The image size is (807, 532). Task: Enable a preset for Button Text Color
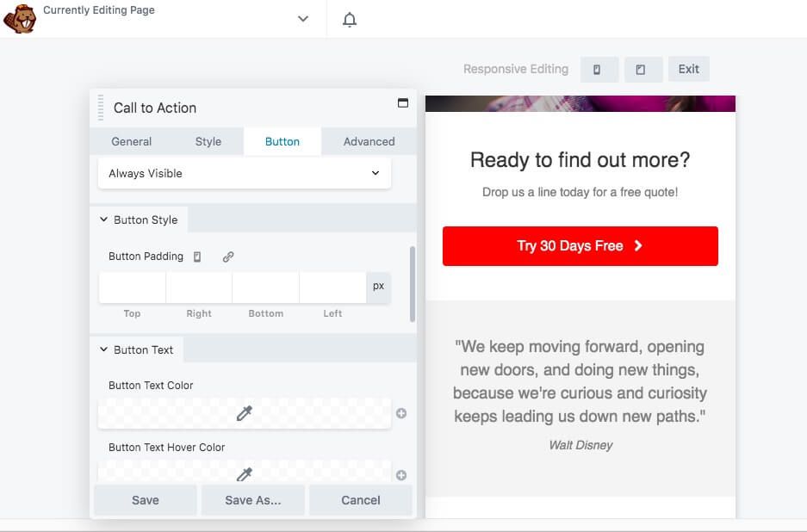click(401, 413)
